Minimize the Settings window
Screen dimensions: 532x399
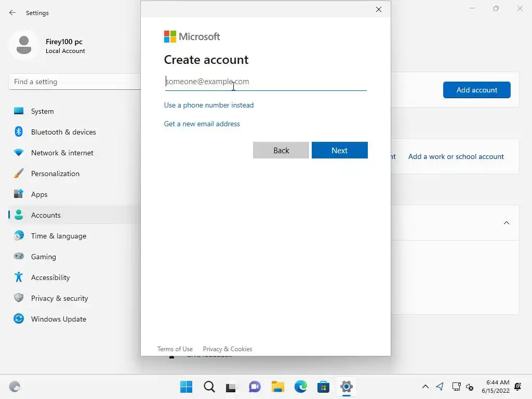pyautogui.click(x=472, y=8)
